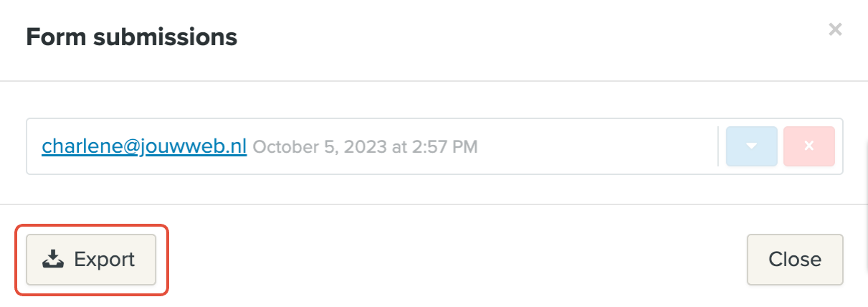Remove charlene's form submission entry
The height and width of the screenshot is (307, 868).
point(809,146)
